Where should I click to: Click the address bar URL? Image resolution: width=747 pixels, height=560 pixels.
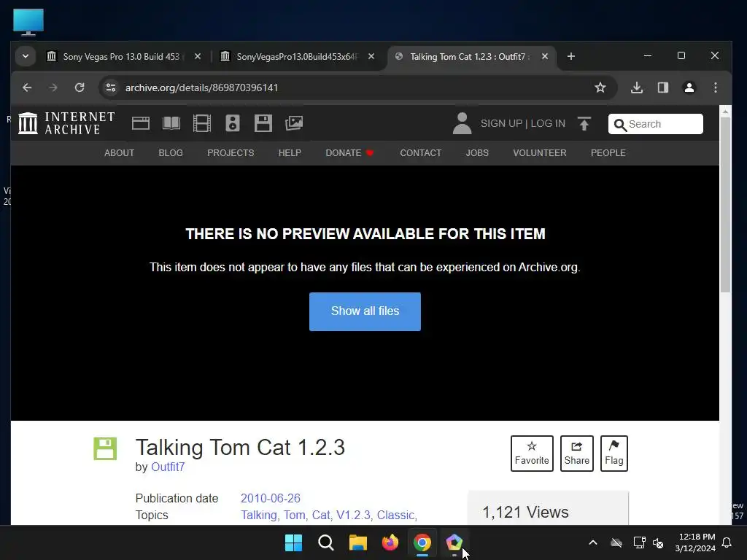201,87
